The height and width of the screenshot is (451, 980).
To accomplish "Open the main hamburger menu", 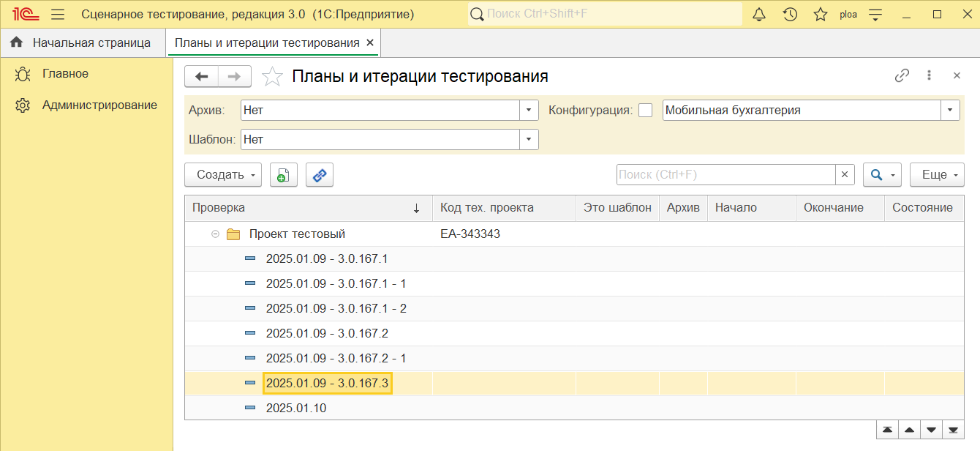I will (x=59, y=14).
